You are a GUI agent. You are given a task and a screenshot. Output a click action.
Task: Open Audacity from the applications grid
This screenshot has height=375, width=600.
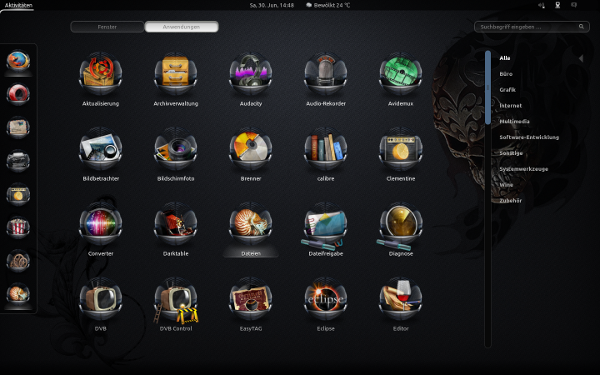click(x=251, y=73)
